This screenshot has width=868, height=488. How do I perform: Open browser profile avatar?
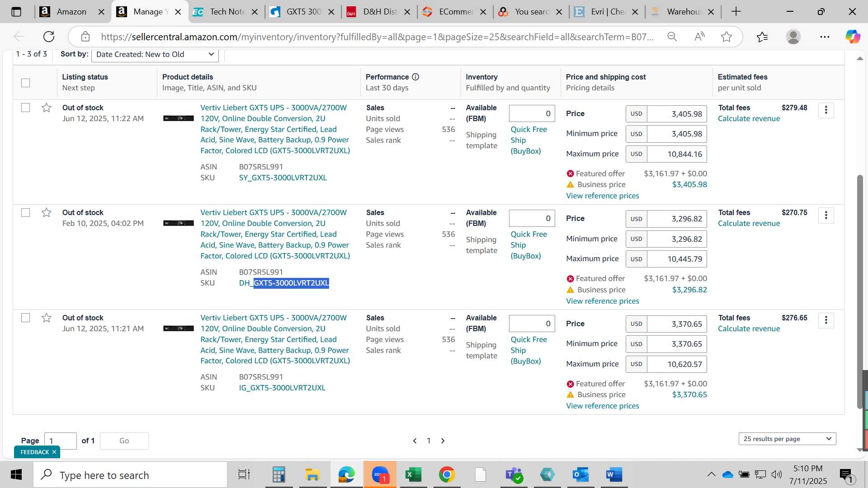[793, 37]
